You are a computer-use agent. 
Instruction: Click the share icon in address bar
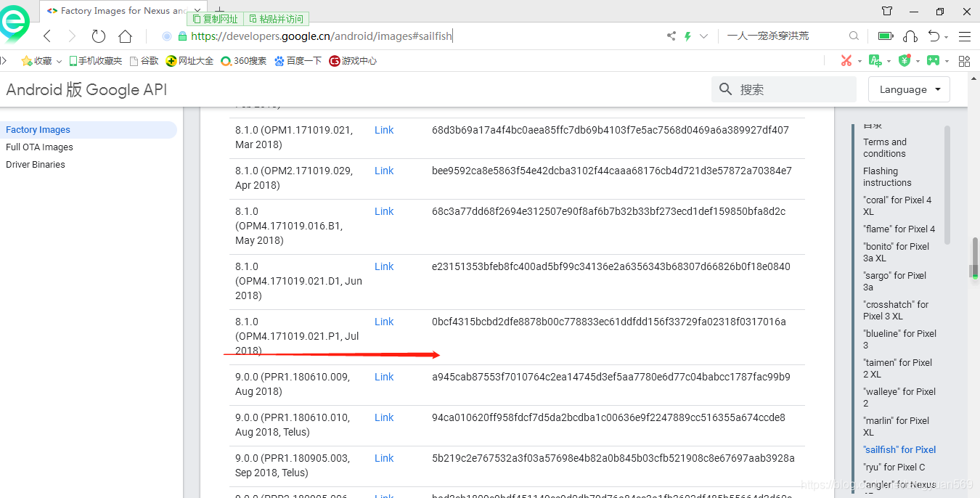671,36
